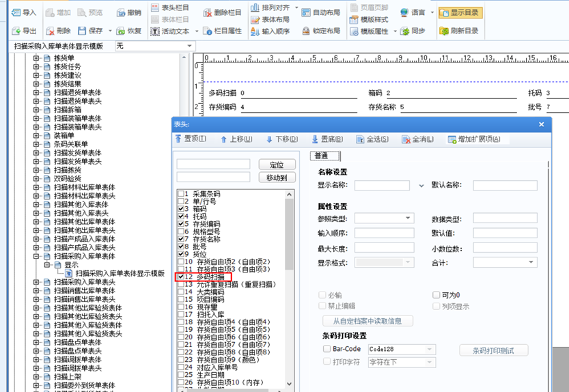Check the 2 单/行号 checkbox
Image resolution: width=569 pixels, height=392 pixels.
point(181,201)
